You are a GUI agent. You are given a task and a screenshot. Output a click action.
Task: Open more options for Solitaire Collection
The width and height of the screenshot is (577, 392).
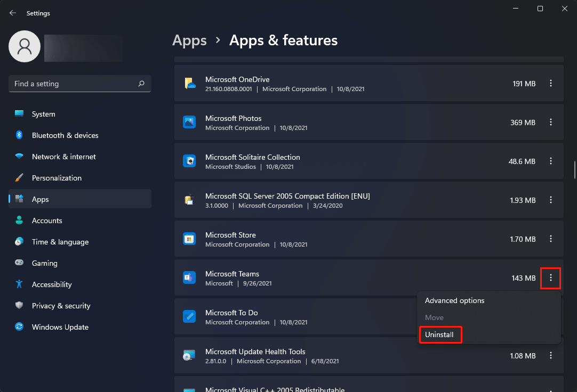[550, 161]
